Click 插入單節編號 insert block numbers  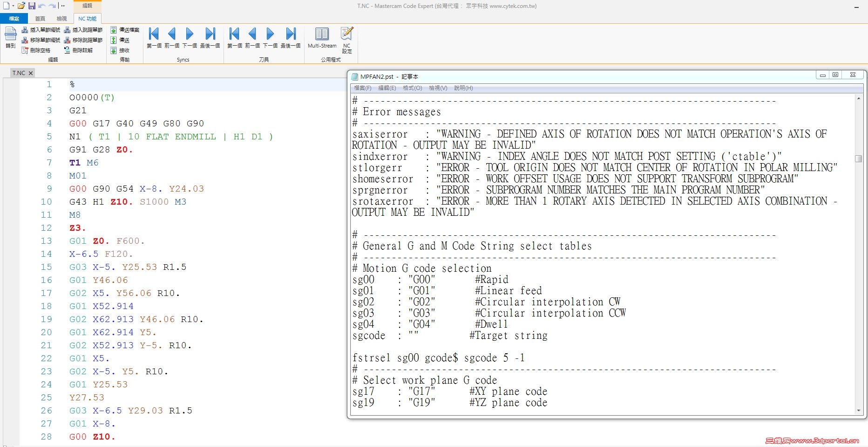(41, 30)
